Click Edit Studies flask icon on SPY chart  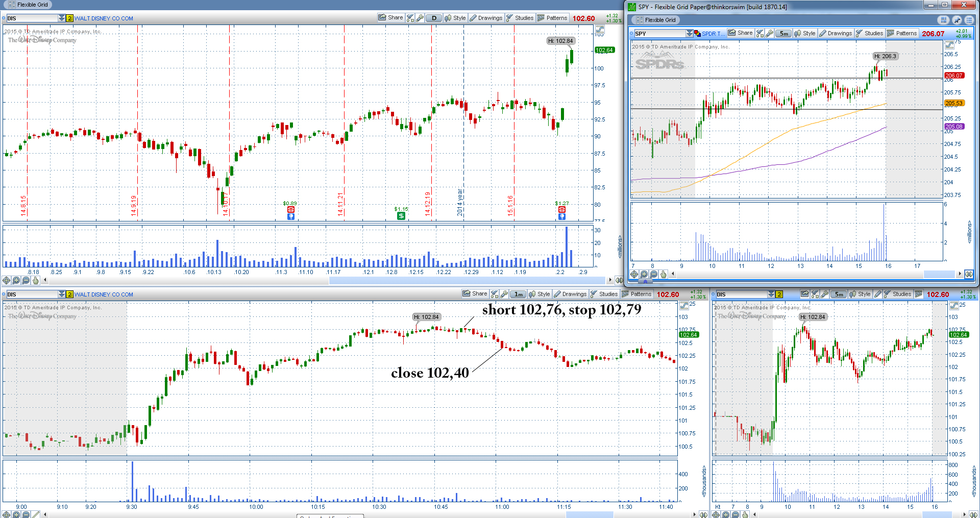[760, 33]
